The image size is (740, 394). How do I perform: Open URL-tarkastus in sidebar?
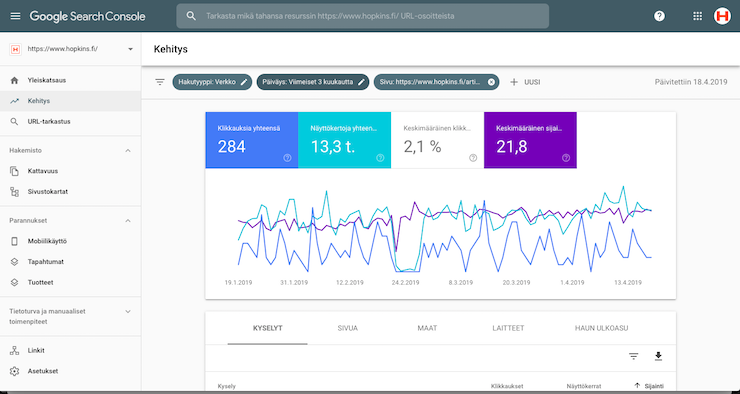click(71, 122)
